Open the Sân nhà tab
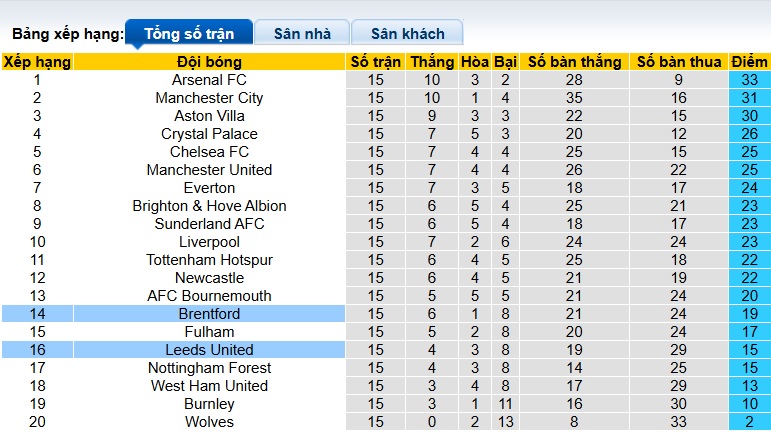This screenshot has width=771, height=432. point(302,34)
